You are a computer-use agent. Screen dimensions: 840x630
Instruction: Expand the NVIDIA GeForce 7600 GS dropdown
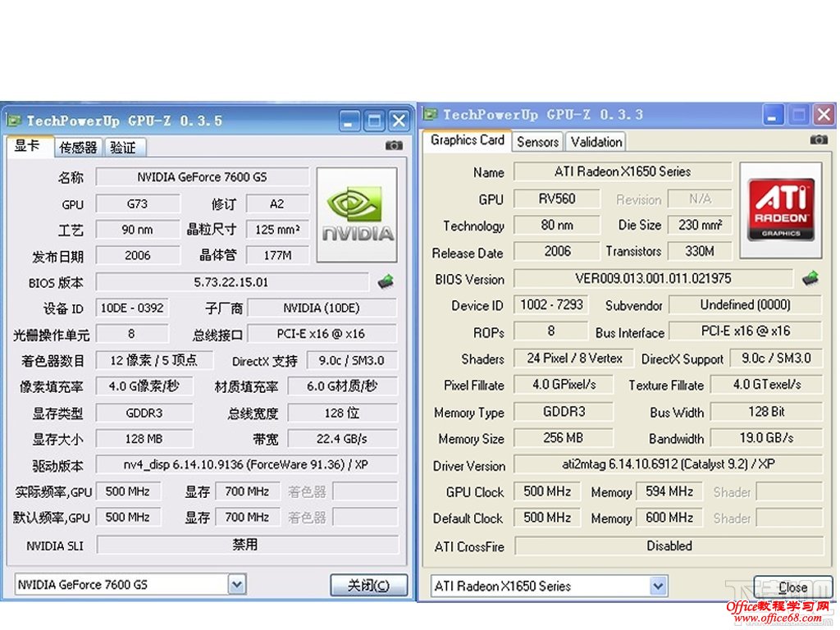coord(237,584)
